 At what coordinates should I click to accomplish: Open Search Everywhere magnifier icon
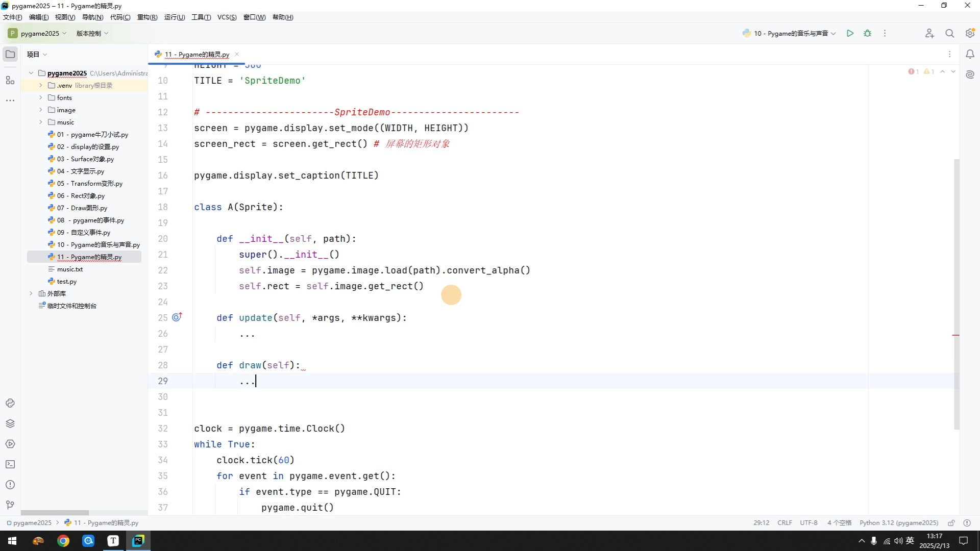pos(949,33)
